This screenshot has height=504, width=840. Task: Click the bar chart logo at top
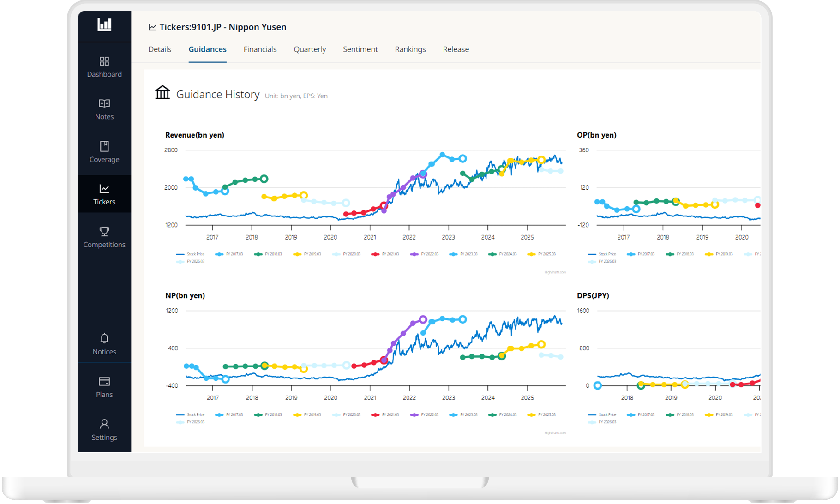click(104, 24)
